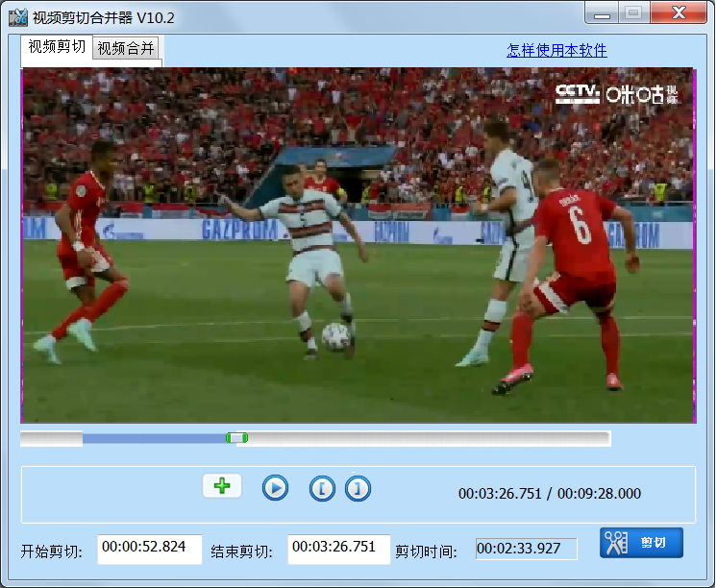Set start point with left bracket button
Viewport: 717px width, 588px height.
(x=322, y=488)
